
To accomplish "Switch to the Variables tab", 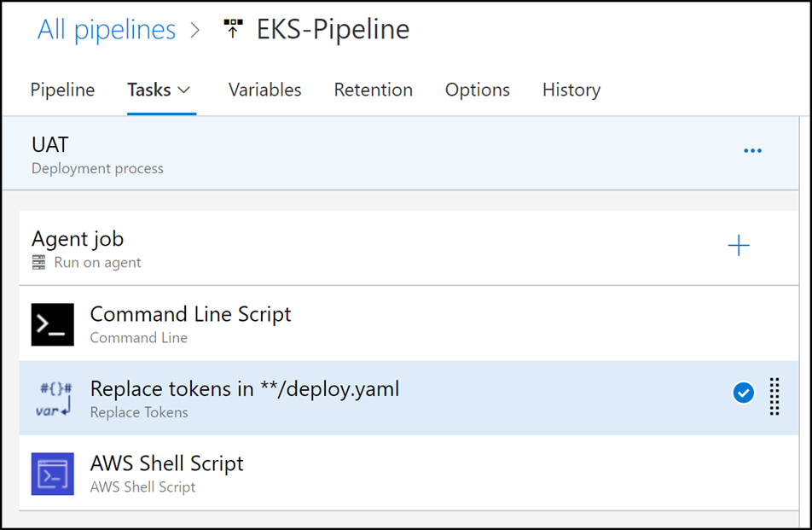I will pos(264,90).
